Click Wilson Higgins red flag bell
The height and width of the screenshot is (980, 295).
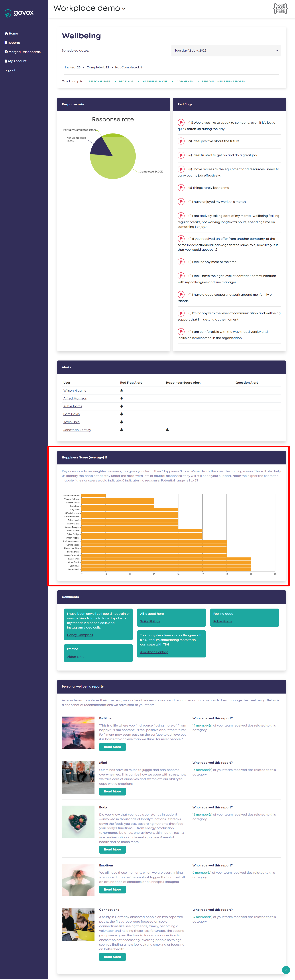pos(122,391)
